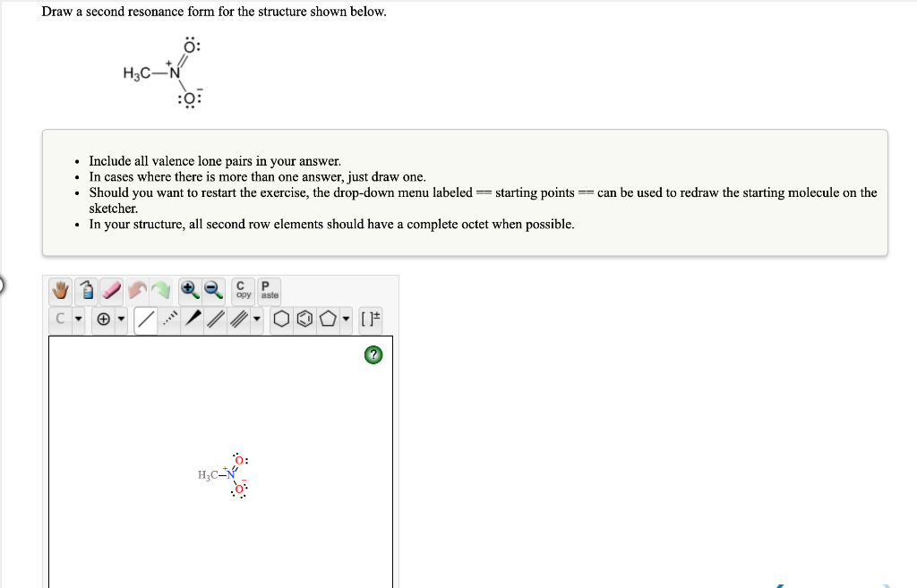This screenshot has height=588, width=917.
Task: Select the cyclopentane ring template
Action: click(330, 319)
